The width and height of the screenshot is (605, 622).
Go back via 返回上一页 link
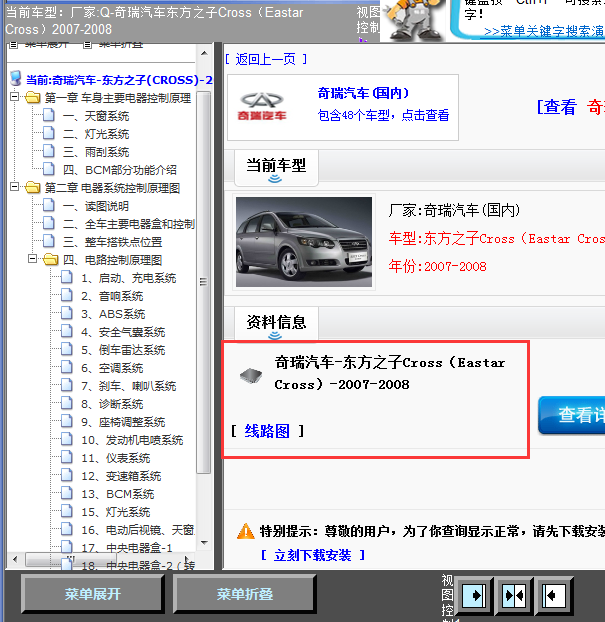click(x=266, y=60)
